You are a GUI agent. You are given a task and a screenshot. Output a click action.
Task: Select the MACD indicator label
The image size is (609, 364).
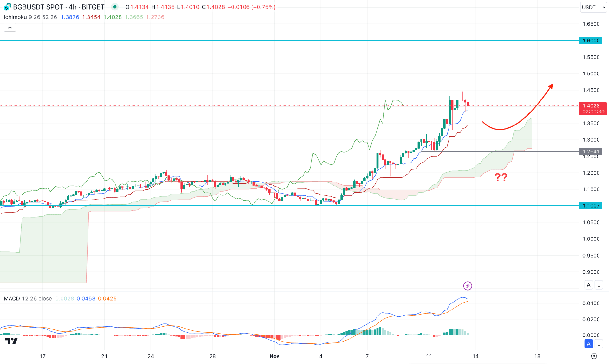tap(12, 298)
